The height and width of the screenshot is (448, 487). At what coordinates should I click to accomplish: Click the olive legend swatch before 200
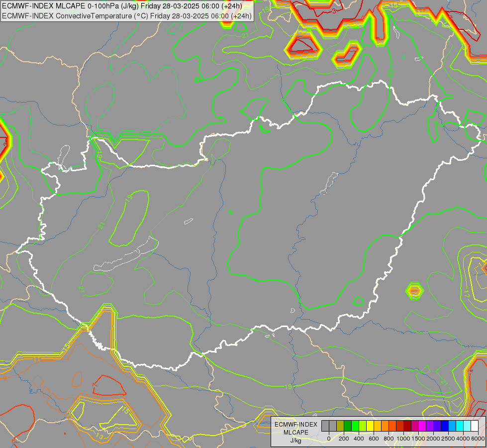340,426
